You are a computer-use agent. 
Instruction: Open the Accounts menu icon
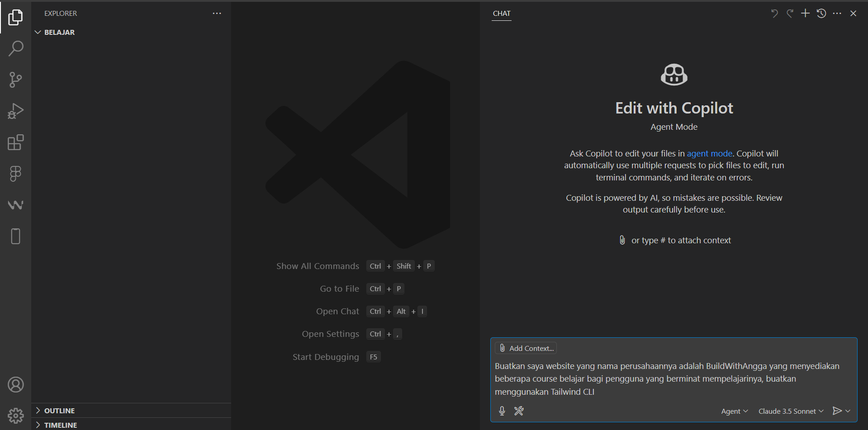15,385
